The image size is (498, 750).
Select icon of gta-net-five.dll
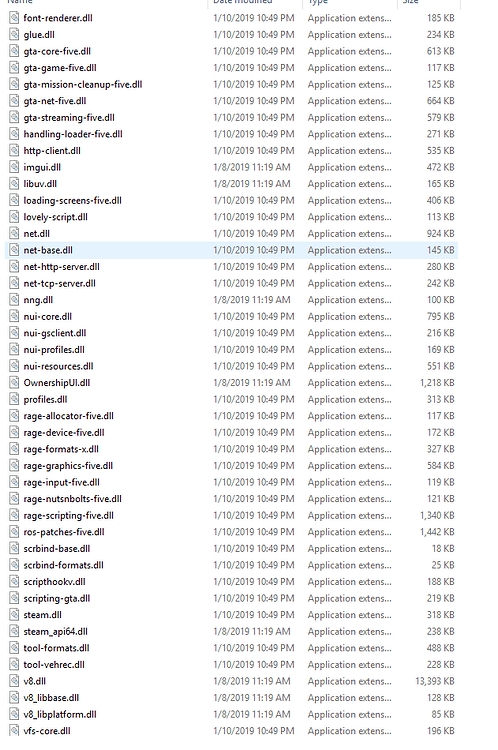pos(14,101)
